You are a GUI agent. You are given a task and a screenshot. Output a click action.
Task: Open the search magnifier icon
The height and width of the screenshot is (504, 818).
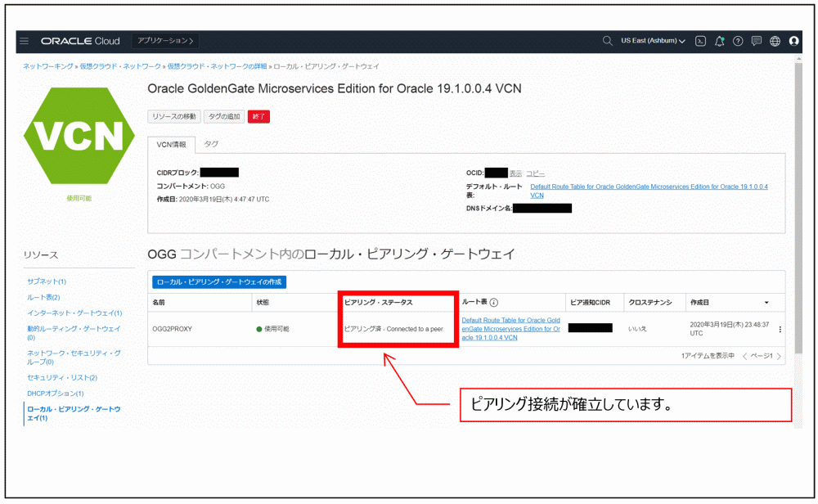607,41
